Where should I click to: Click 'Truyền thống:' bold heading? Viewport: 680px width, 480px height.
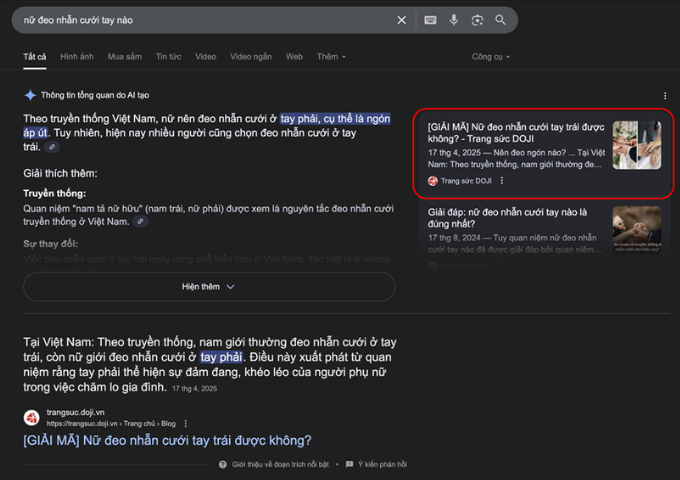[x=55, y=193]
